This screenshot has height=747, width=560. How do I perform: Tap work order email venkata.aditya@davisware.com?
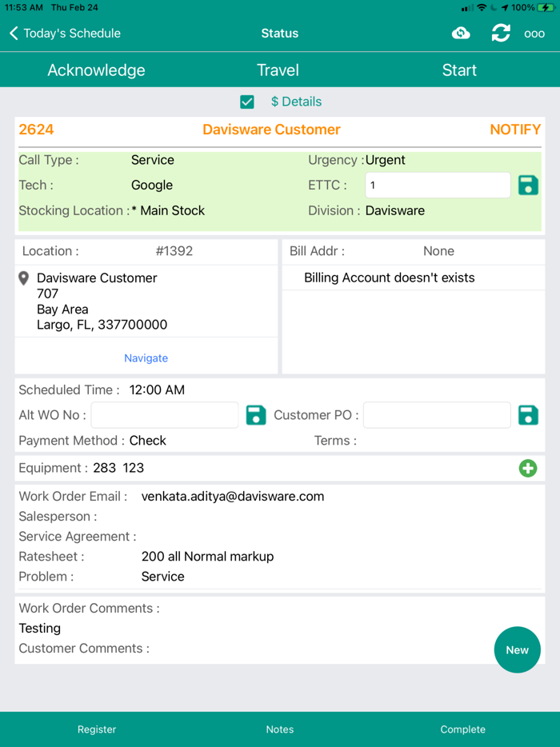click(233, 497)
